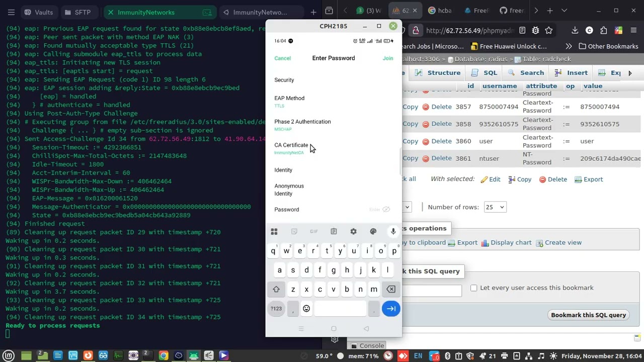Toggle Shift key on phone keyboard

276,289
